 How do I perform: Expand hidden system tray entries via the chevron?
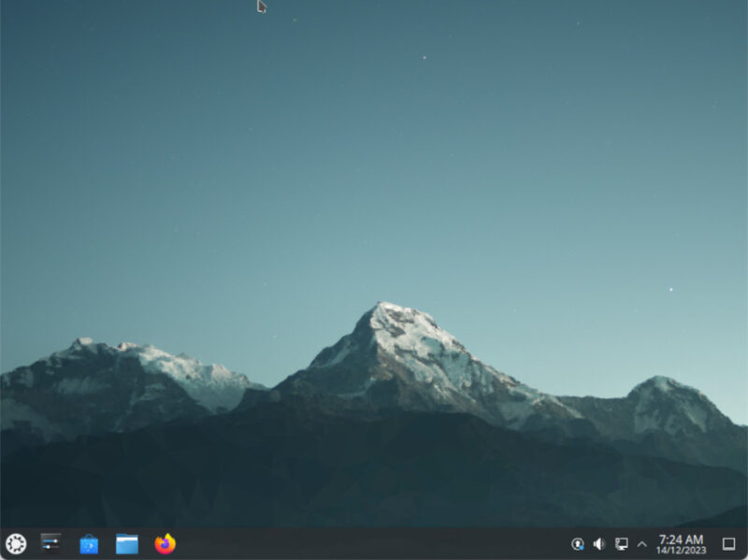pyautogui.click(x=640, y=541)
